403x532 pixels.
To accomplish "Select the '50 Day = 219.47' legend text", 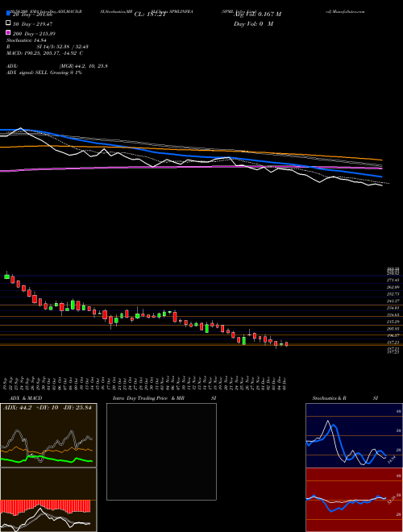I will point(32,23).
